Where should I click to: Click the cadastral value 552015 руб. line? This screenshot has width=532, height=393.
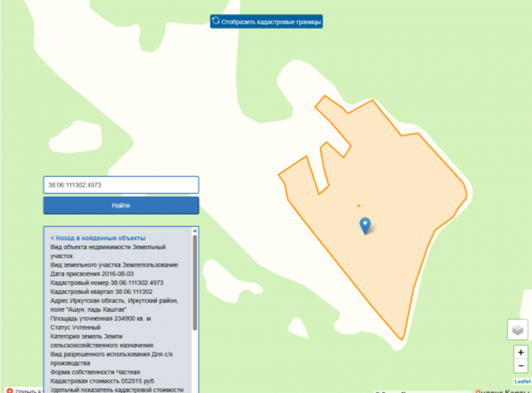click(103, 381)
